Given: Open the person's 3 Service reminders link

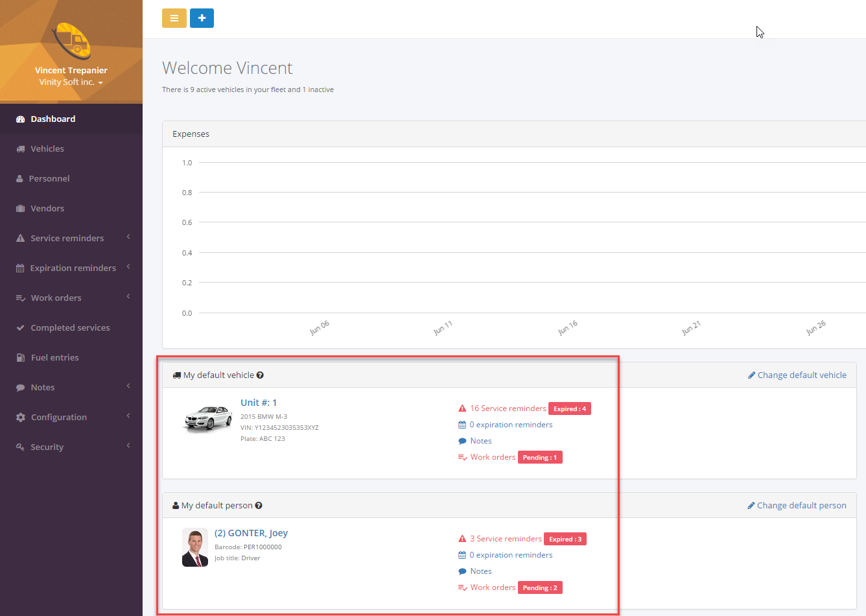Looking at the screenshot, I should point(506,539).
